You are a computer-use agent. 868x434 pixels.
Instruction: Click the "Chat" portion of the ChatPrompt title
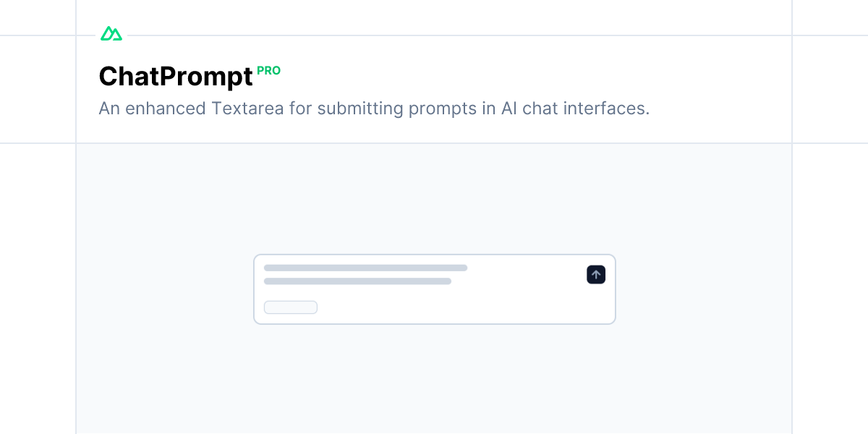tap(129, 77)
